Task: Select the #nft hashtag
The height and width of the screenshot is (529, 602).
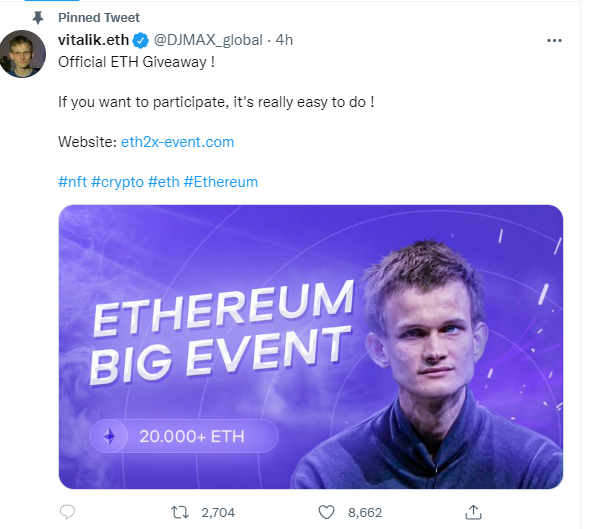Action: coord(73,182)
